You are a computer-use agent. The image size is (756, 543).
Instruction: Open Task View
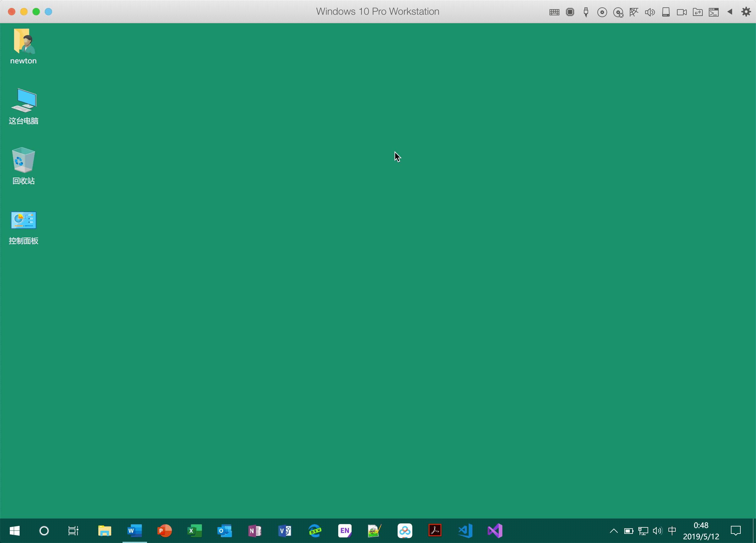[x=73, y=531]
